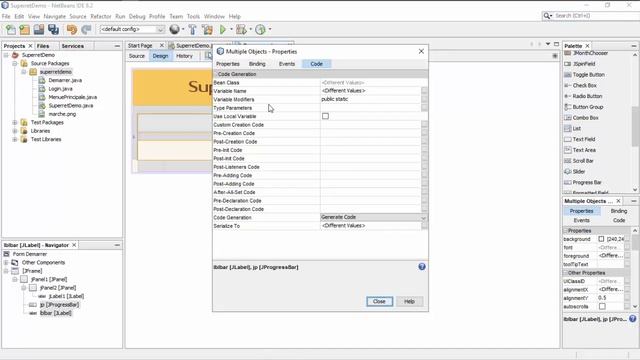Toggle the autoscrolls checkbox in Properties panel

602,307
